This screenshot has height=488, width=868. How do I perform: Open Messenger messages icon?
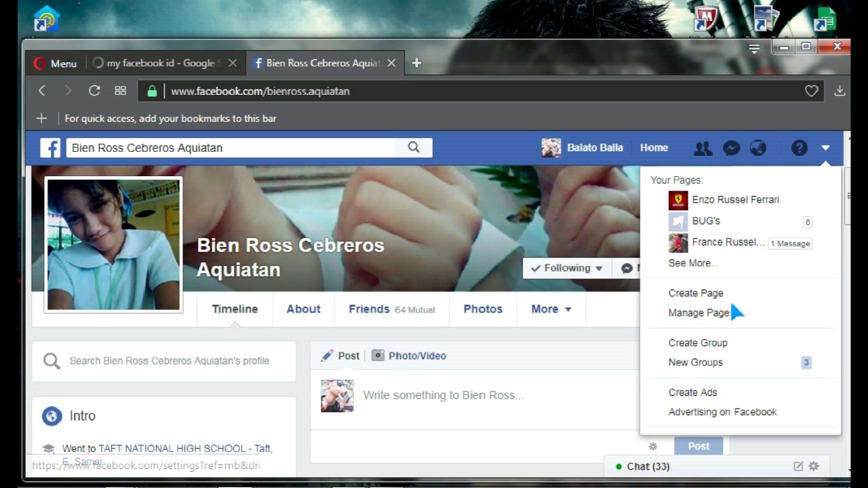pos(731,148)
